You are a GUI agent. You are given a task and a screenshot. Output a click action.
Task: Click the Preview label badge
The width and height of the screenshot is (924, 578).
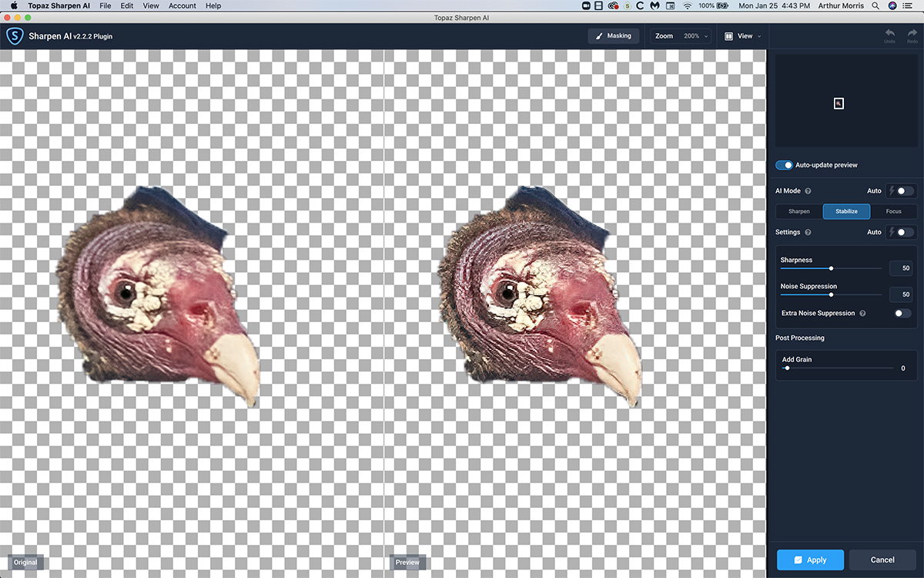[407, 562]
